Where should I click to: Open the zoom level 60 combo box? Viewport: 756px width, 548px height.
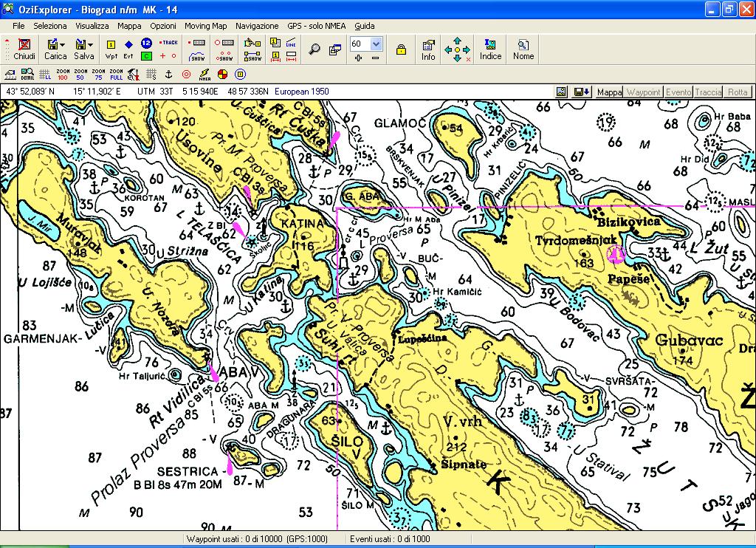click(x=366, y=44)
